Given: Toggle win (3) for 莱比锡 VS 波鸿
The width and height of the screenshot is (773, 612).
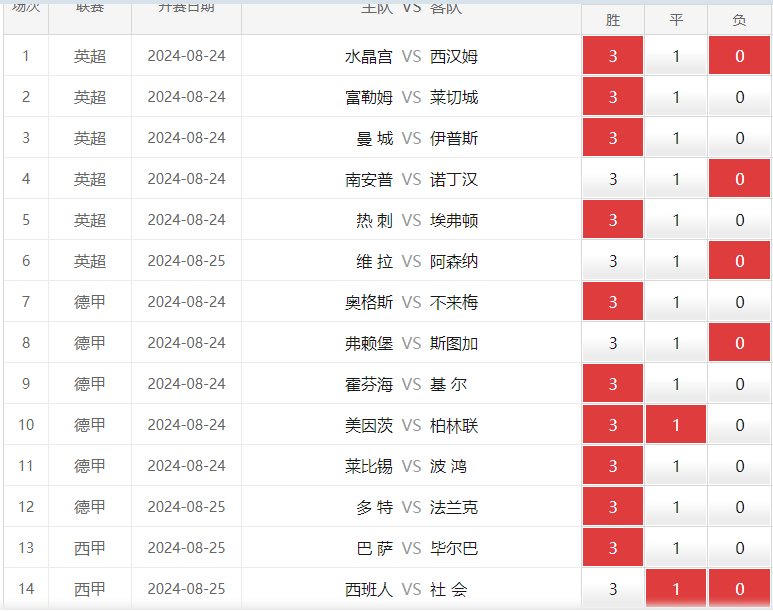Looking at the screenshot, I should tap(613, 465).
